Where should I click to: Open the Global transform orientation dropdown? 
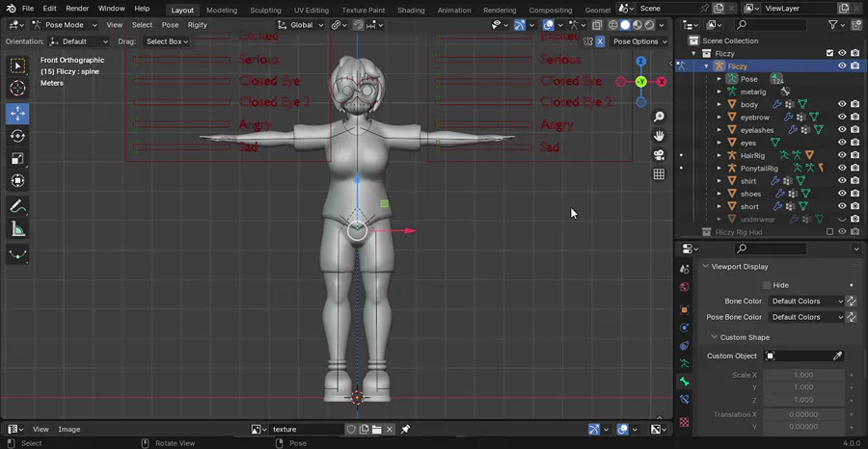301,25
